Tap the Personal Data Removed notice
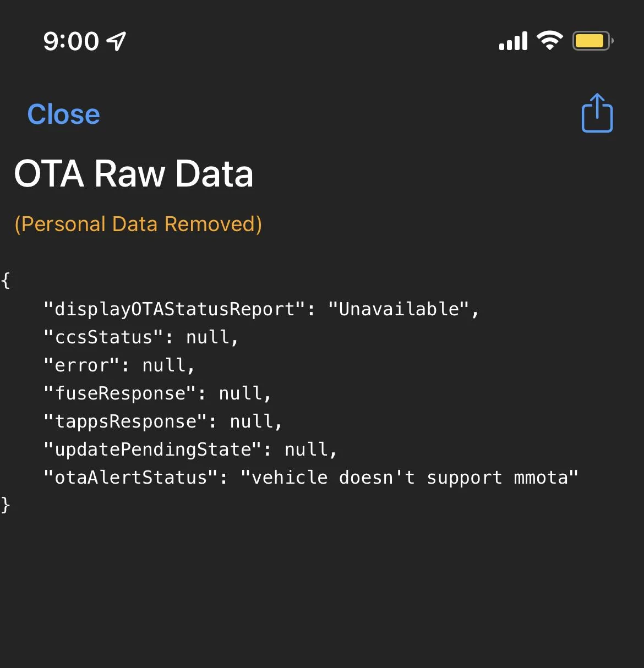The image size is (644, 668). tap(138, 224)
